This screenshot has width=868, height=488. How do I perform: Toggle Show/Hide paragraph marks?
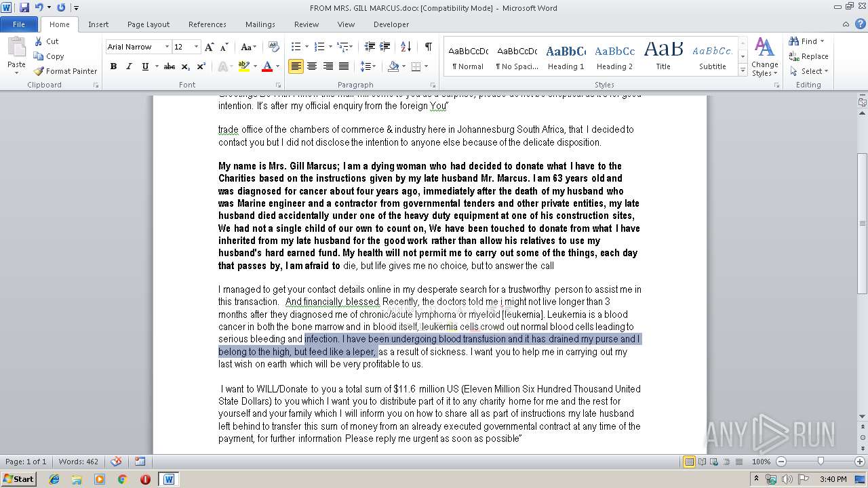(428, 47)
